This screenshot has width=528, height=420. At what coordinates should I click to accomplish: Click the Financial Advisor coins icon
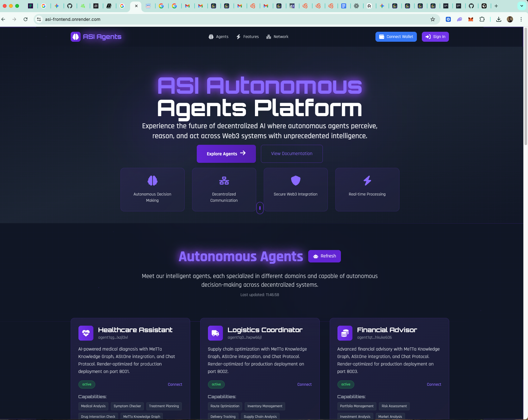(345, 333)
